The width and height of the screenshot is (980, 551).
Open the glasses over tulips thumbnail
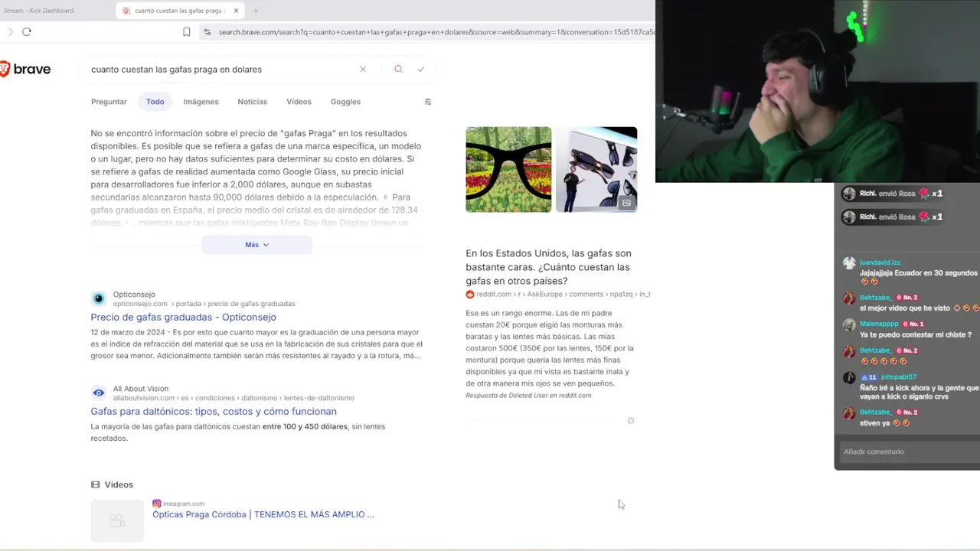coord(508,169)
